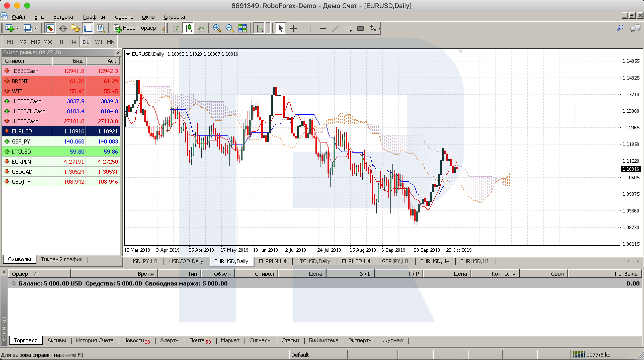
Task: Open the Вставка menu
Action: (x=63, y=17)
